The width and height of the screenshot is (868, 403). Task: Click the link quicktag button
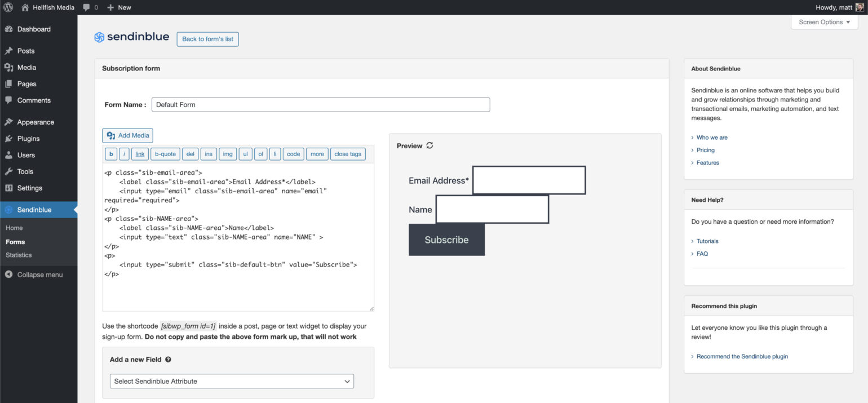(x=140, y=154)
